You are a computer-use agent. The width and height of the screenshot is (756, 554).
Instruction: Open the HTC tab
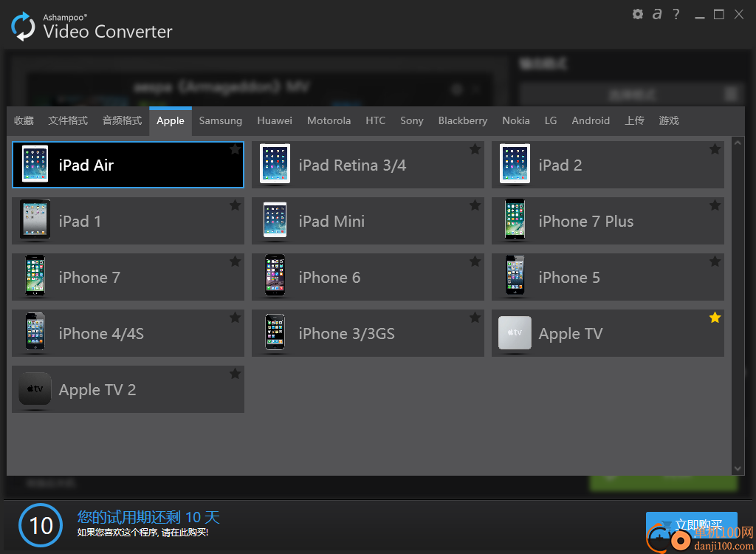click(375, 120)
